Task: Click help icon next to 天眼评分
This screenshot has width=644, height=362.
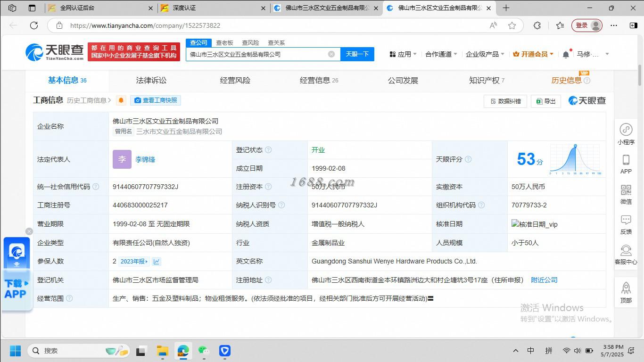Action: click(x=468, y=159)
